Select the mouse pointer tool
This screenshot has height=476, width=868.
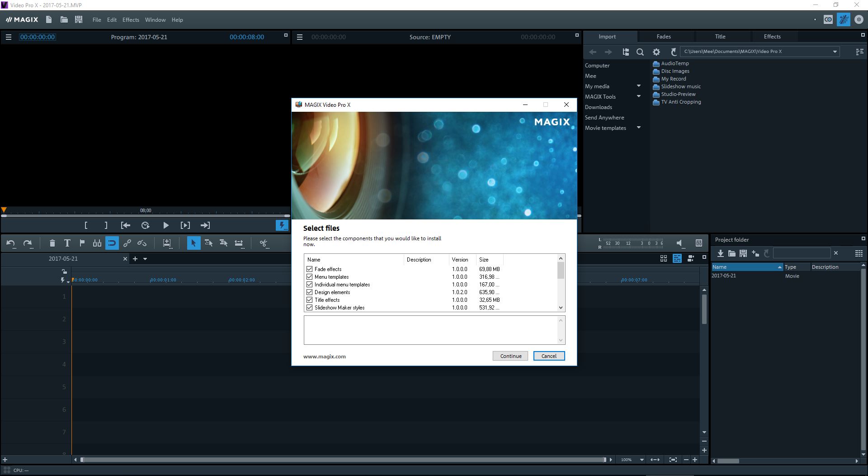[x=193, y=243]
